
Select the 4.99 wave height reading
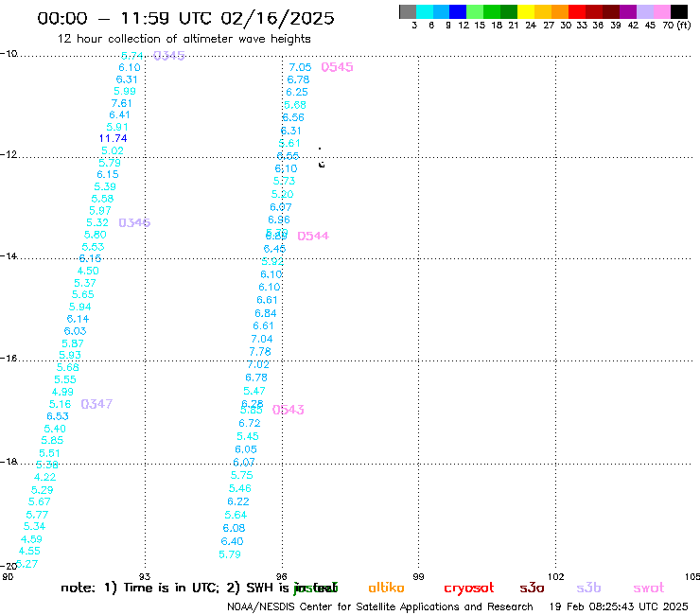pyautogui.click(x=62, y=392)
